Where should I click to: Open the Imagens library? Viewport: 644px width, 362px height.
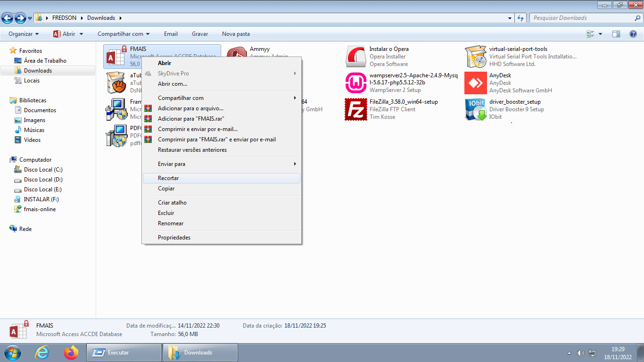(35, 120)
